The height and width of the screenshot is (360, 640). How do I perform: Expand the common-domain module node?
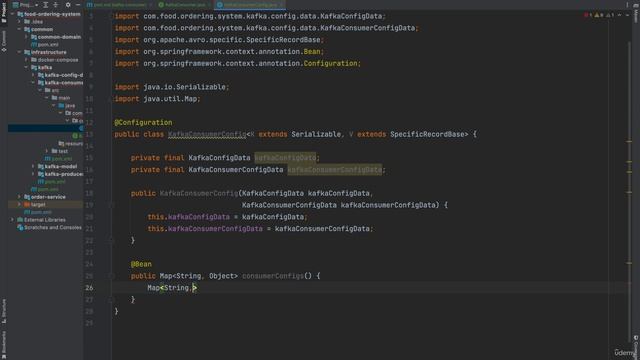coord(27,37)
